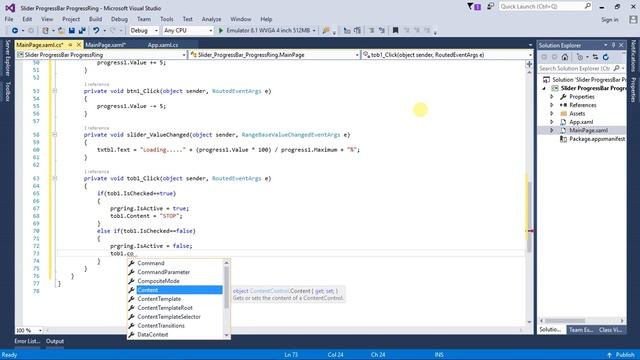The image size is (640, 360).
Task: Open the Output tab at bottom
Action: 55,341
